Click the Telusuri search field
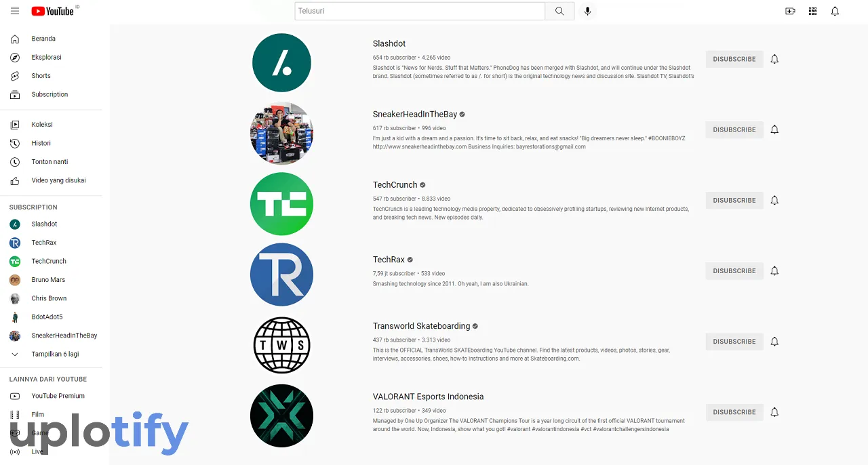This screenshot has width=868, height=465. point(420,12)
